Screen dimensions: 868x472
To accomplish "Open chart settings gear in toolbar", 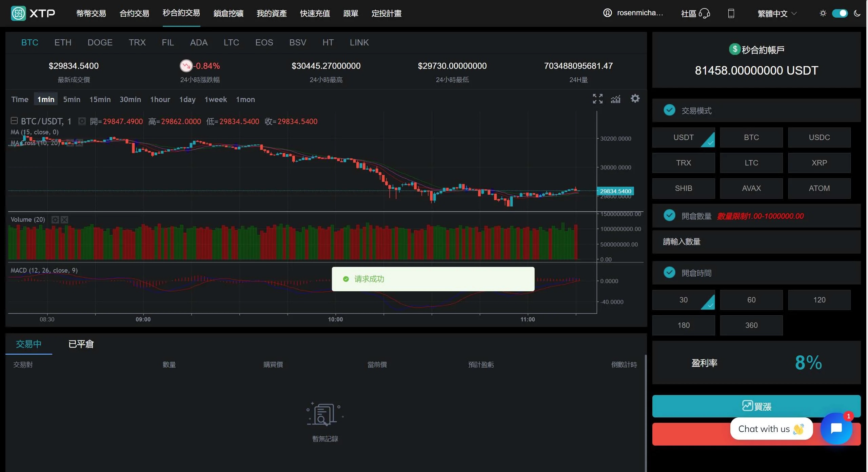I will (x=635, y=98).
